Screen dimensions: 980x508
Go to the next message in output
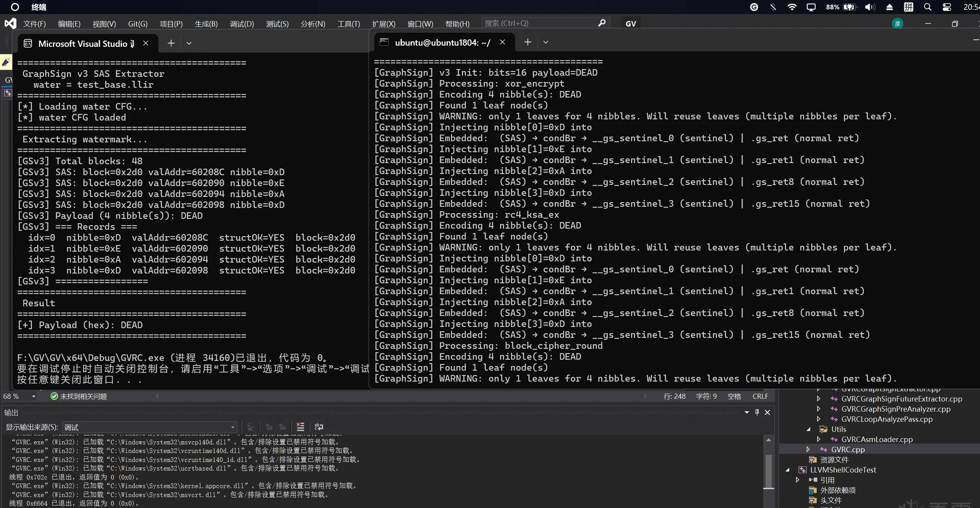tap(283, 427)
